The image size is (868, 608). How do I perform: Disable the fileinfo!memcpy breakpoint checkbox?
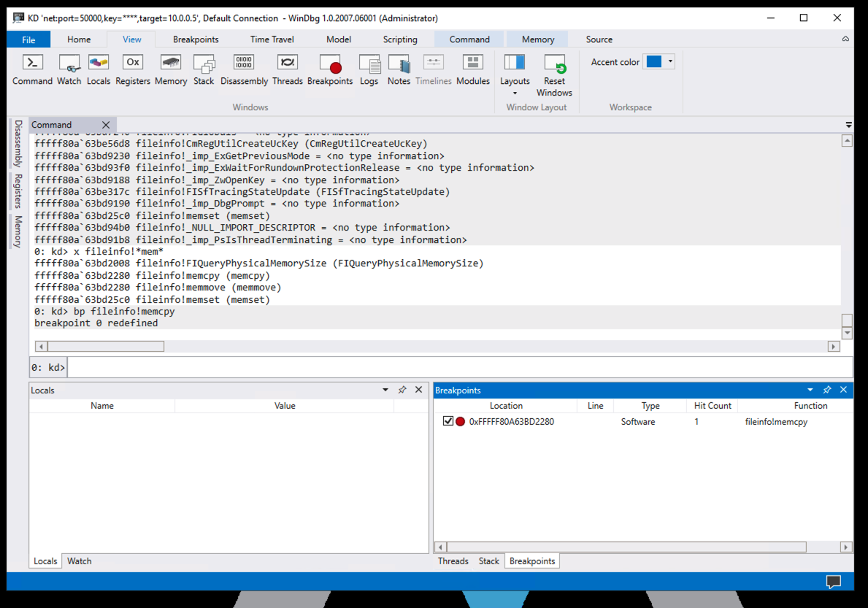(448, 421)
